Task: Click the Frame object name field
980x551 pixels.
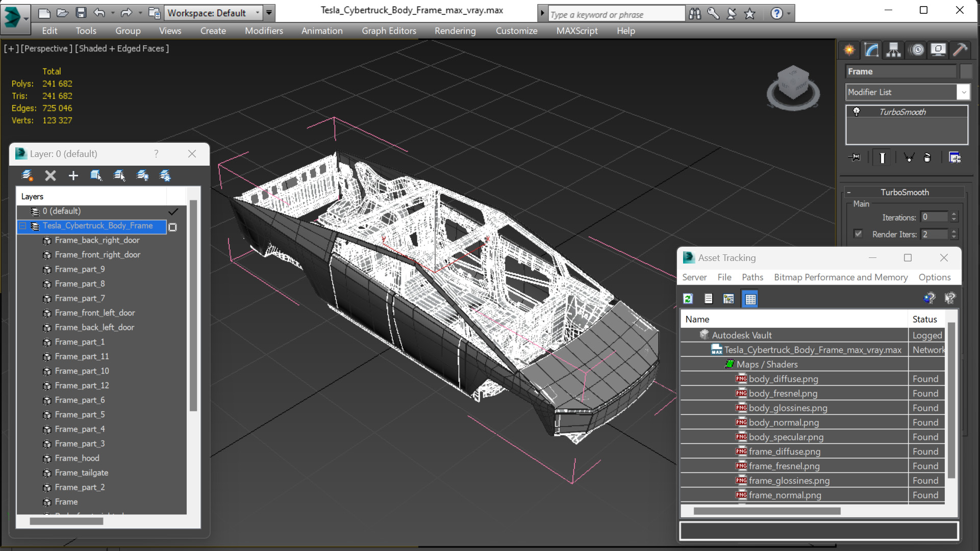Action: 900,71
